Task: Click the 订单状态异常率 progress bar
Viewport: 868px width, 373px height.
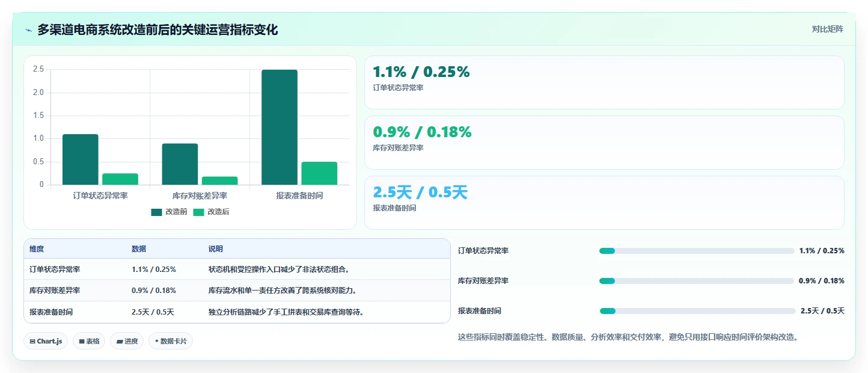Action: click(x=697, y=251)
